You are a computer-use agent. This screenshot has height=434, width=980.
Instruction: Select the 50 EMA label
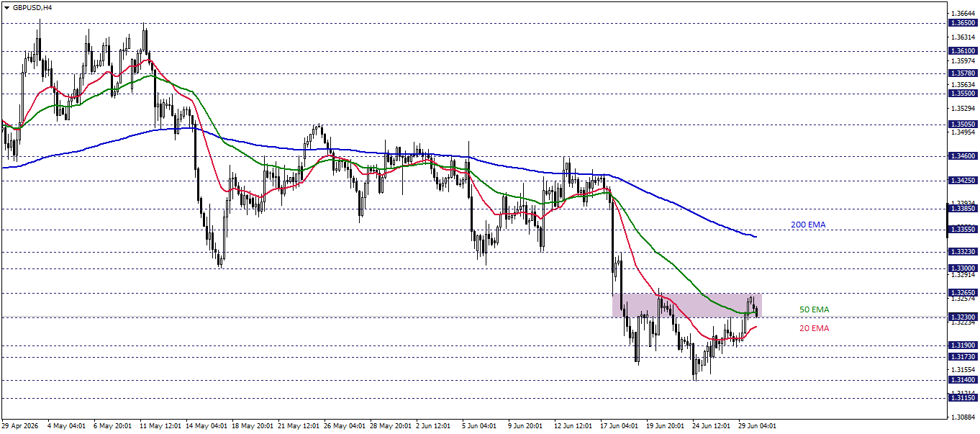pos(815,309)
